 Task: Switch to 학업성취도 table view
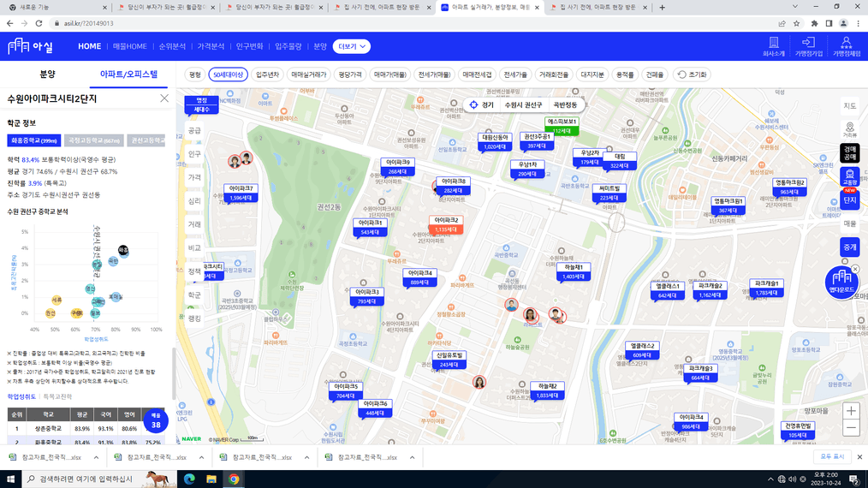21,396
